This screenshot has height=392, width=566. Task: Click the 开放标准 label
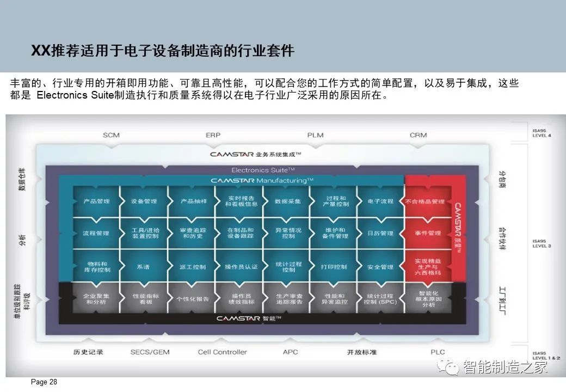pos(362,352)
